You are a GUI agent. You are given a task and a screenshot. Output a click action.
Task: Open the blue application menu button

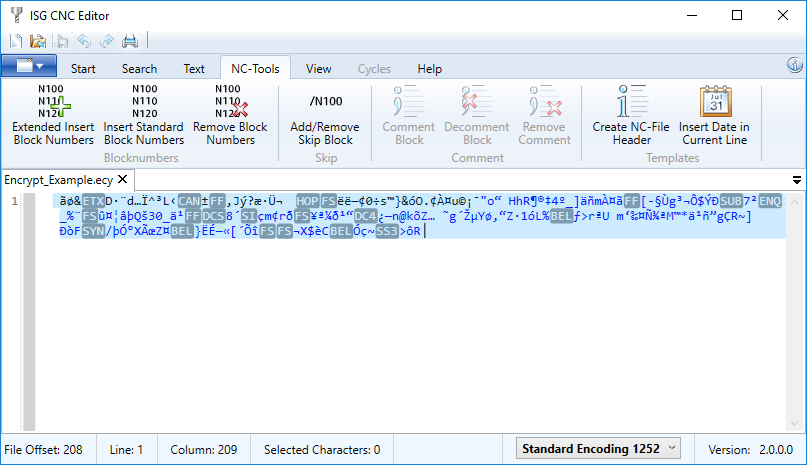[x=29, y=66]
